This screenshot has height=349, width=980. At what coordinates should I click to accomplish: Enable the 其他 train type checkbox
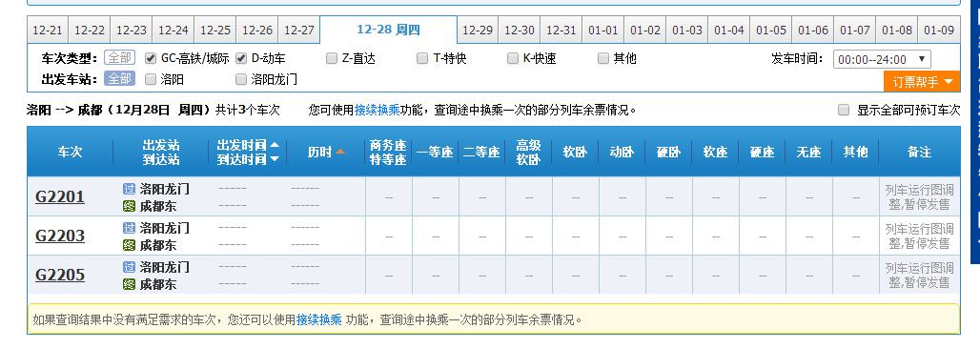pos(603,59)
